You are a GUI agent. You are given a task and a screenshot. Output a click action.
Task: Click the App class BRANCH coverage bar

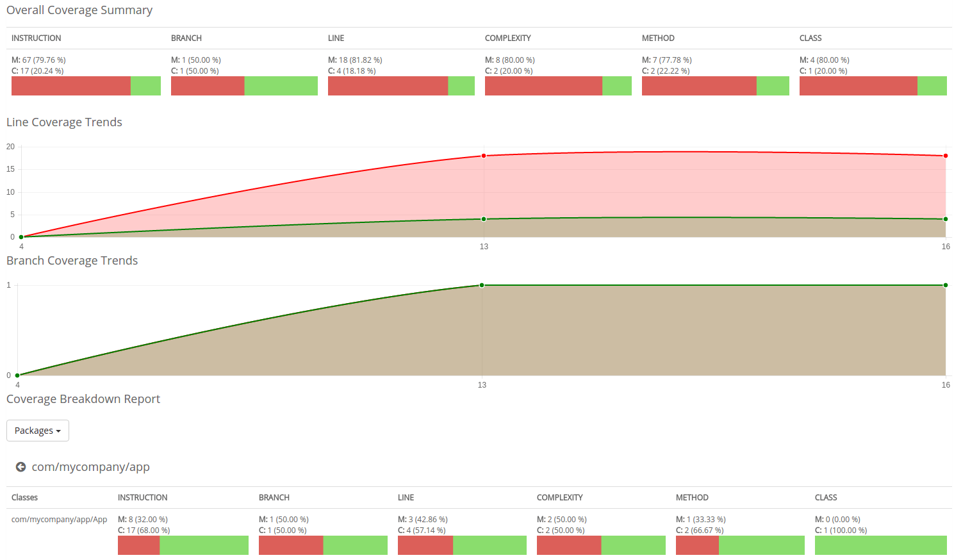pos(323,545)
